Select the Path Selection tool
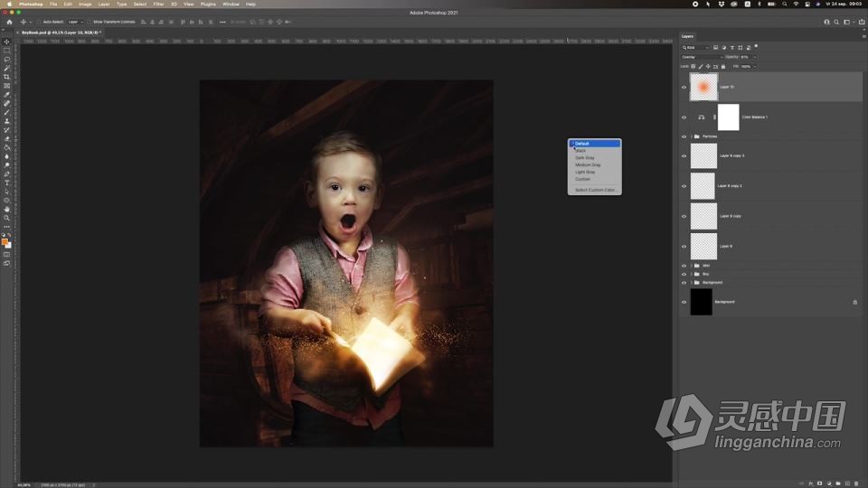This screenshot has width=868, height=488. pyautogui.click(x=6, y=192)
